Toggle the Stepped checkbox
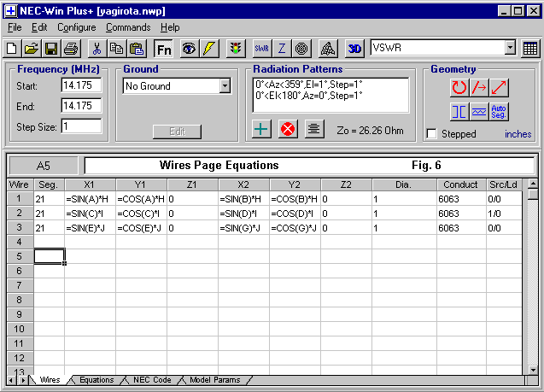The image size is (544, 392). (x=432, y=134)
